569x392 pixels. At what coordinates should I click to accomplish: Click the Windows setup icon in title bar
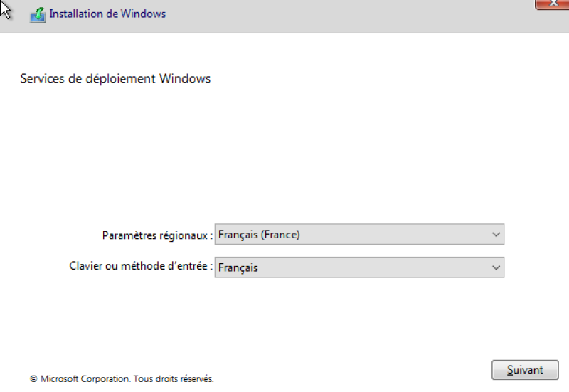point(38,15)
